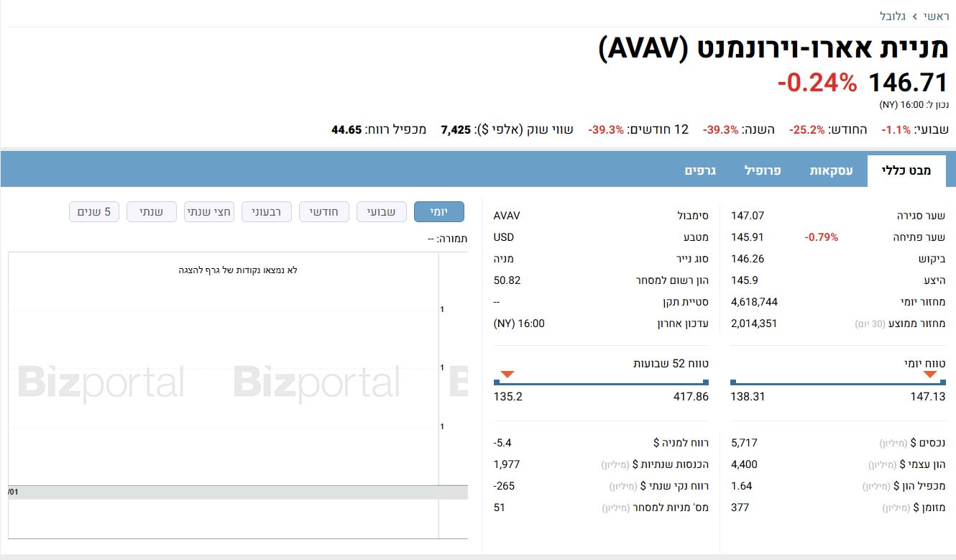Click the הכנסות שנתיות value 1,977

[507, 464]
